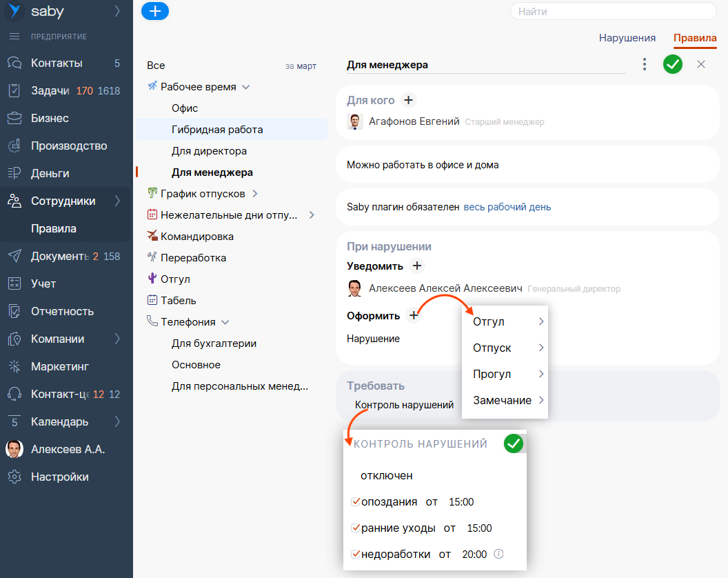The width and height of the screenshot is (728, 578).
Task: Switch to the Нарушения tab
Action: [627, 38]
